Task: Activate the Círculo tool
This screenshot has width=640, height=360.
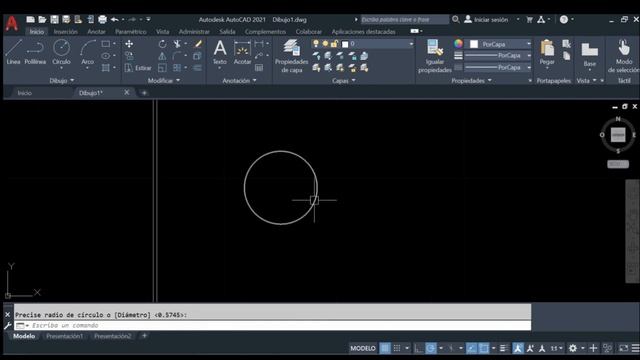Action: [x=61, y=52]
